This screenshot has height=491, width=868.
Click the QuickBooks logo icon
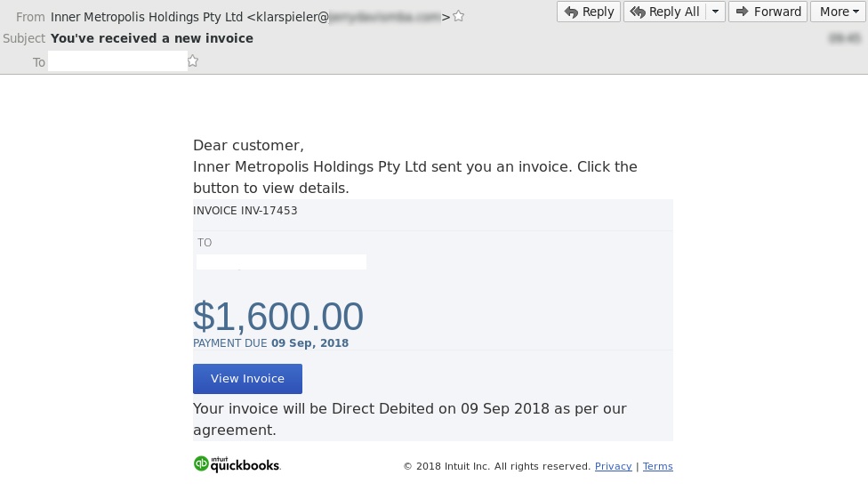point(201,464)
